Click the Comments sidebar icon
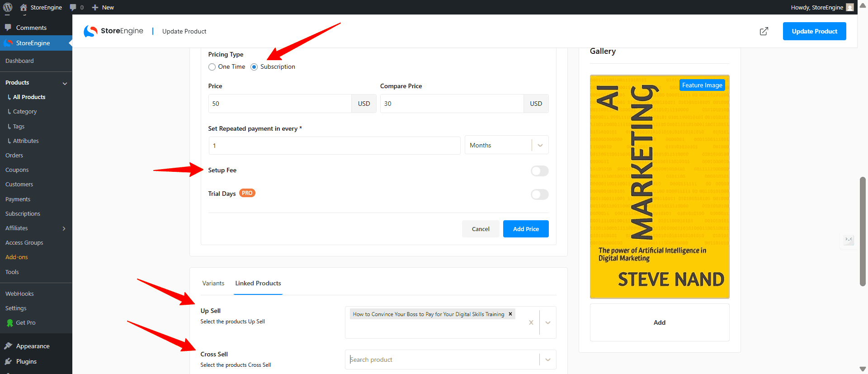The height and width of the screenshot is (374, 868). coord(8,28)
